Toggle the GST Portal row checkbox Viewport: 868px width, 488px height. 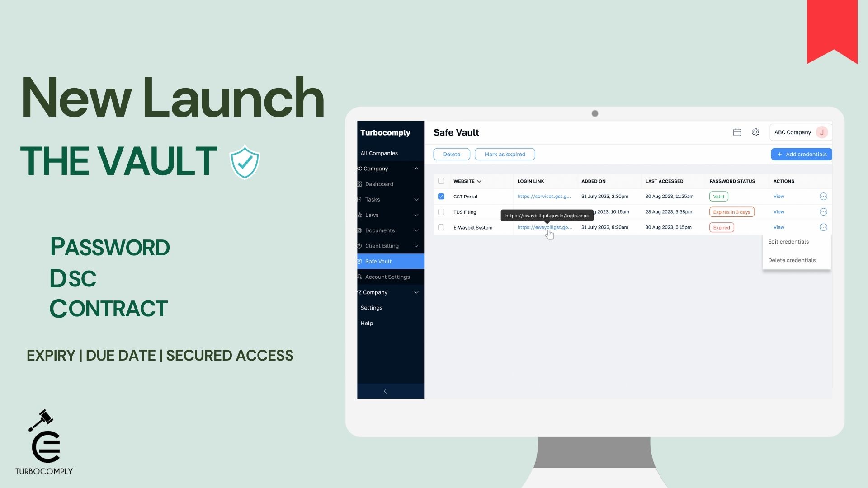(x=441, y=197)
